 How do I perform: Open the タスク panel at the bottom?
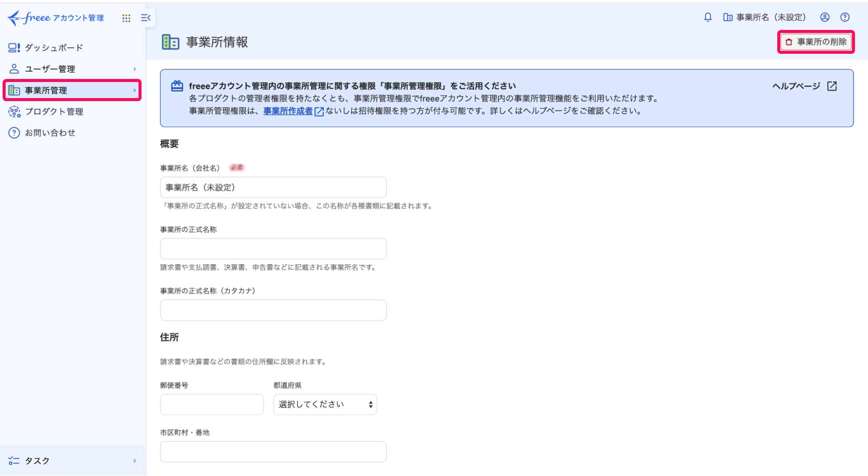72,461
